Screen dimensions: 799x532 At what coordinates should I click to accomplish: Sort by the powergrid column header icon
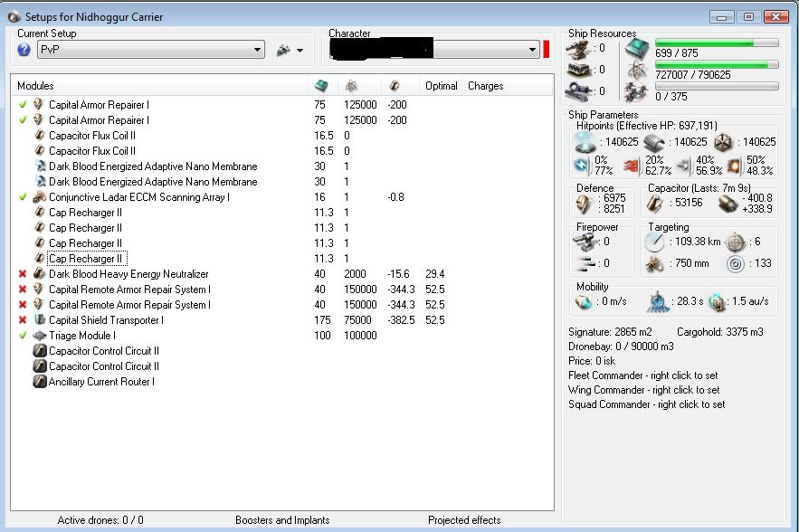point(352,86)
